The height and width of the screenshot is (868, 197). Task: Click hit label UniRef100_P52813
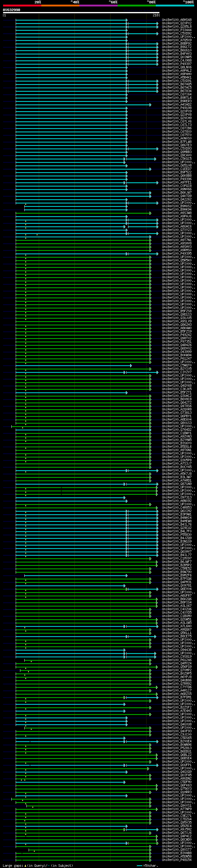click(177, 748)
